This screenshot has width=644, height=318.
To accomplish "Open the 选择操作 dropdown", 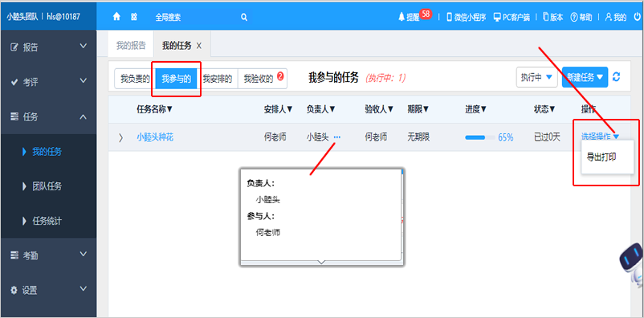I will pos(601,137).
